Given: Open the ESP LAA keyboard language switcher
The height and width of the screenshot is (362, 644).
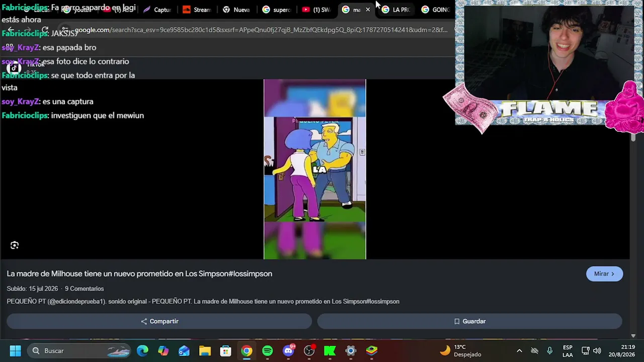Looking at the screenshot, I should click(568, 351).
